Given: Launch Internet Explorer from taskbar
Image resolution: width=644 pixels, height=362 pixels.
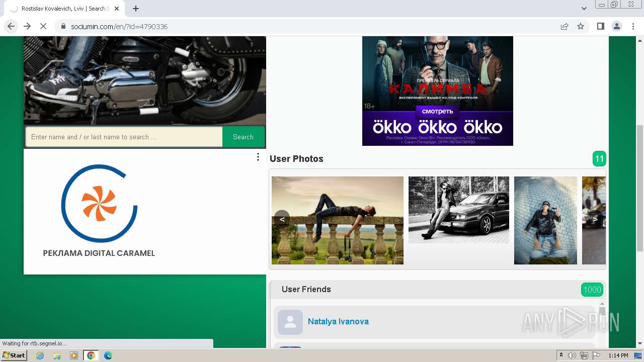Looking at the screenshot, I should tap(40, 355).
